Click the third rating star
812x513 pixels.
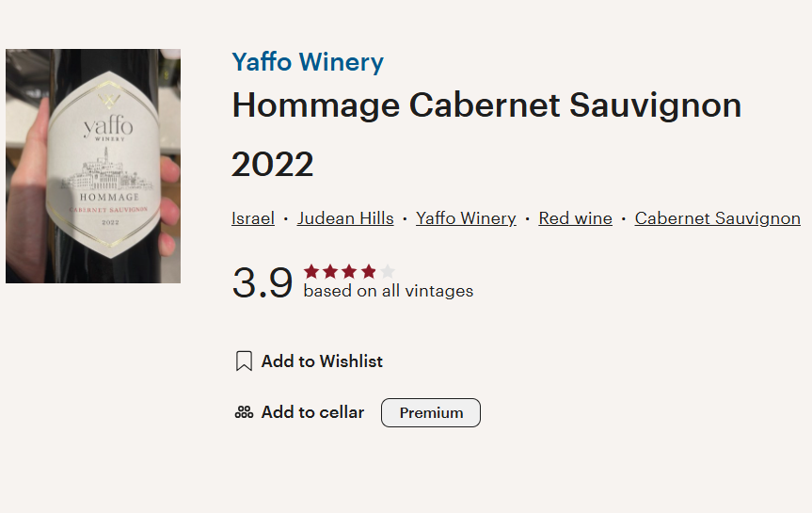pos(349,272)
